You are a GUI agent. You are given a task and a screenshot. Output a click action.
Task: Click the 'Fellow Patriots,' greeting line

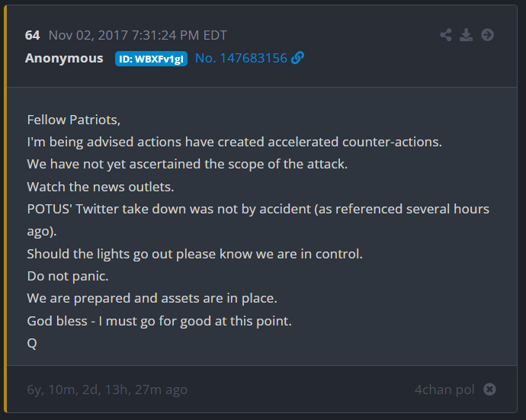pyautogui.click(x=74, y=120)
